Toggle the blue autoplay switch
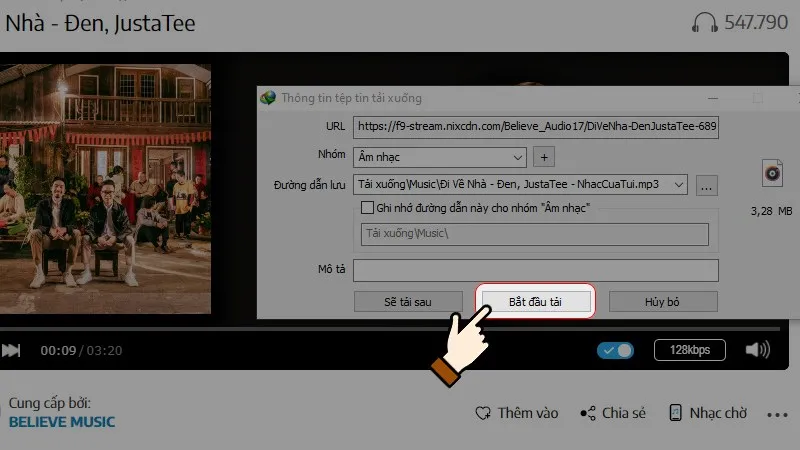 (x=615, y=350)
